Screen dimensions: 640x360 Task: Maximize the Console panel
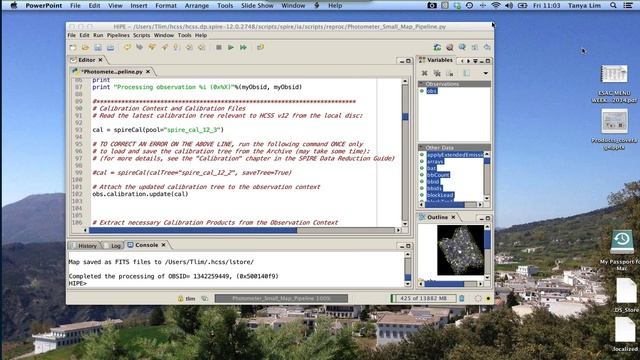tap(408, 246)
